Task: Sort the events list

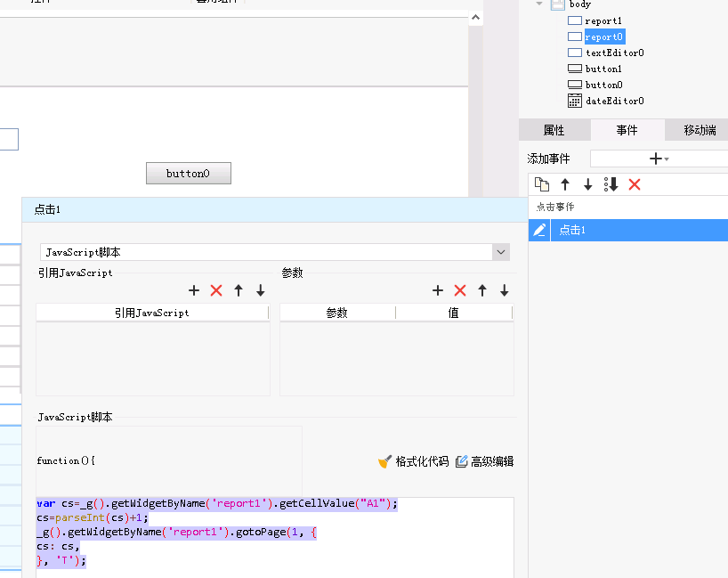Action: click(x=611, y=184)
